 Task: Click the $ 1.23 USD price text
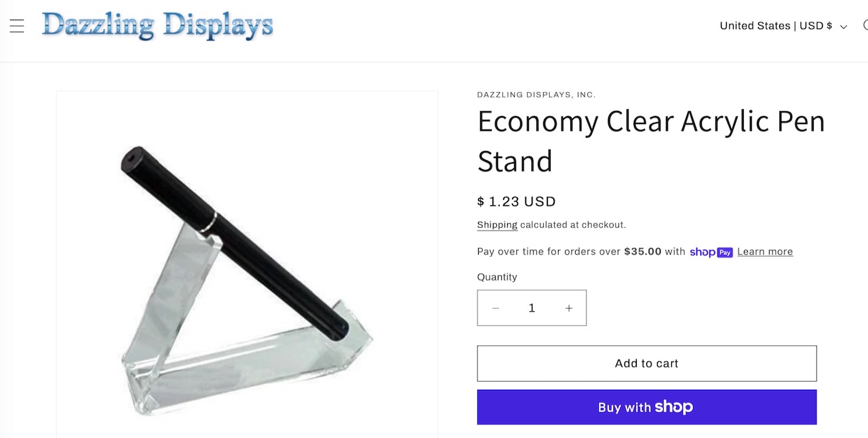pyautogui.click(x=516, y=201)
